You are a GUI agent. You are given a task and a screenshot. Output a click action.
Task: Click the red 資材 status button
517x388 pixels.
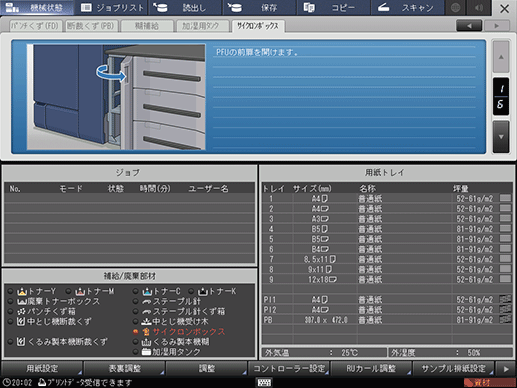tap(489, 382)
